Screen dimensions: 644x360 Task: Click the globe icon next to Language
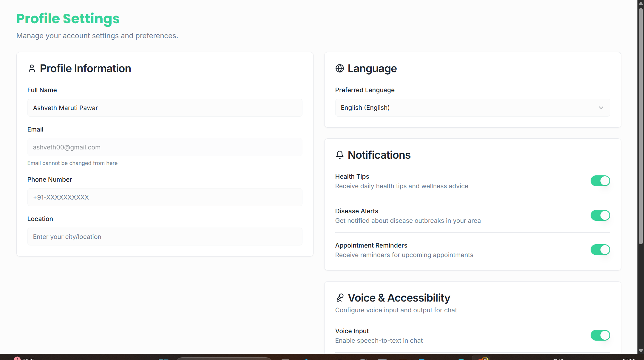(x=339, y=69)
